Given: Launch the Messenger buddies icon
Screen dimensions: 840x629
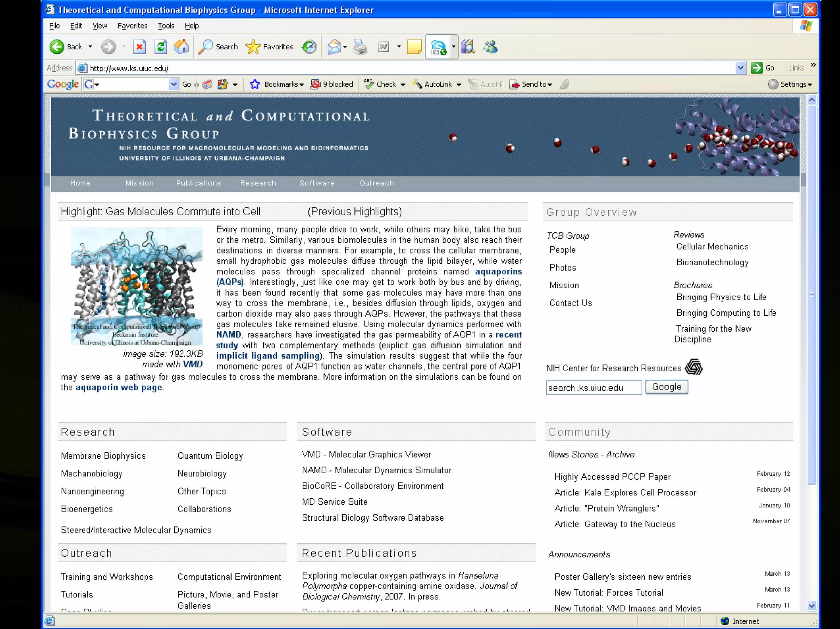Looking at the screenshot, I should click(x=490, y=47).
